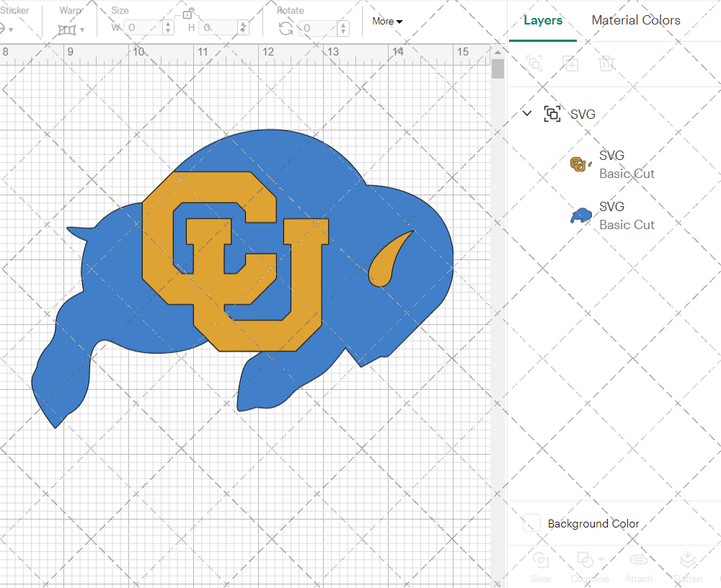Click the Slice button

(x=540, y=567)
